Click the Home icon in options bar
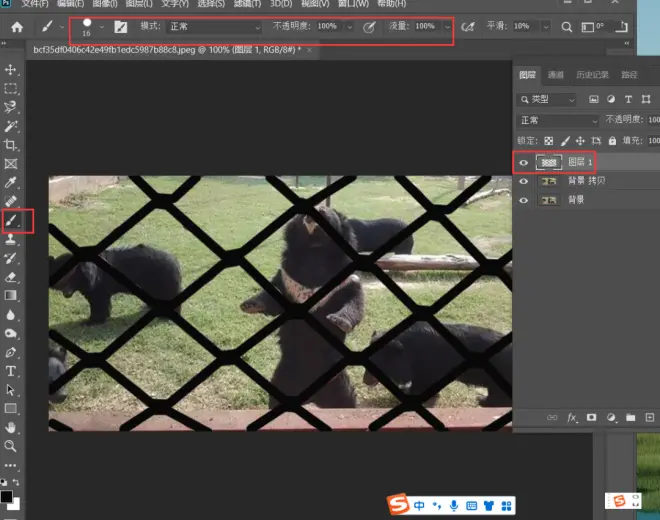Screen dimensions: 660x520 (17, 27)
